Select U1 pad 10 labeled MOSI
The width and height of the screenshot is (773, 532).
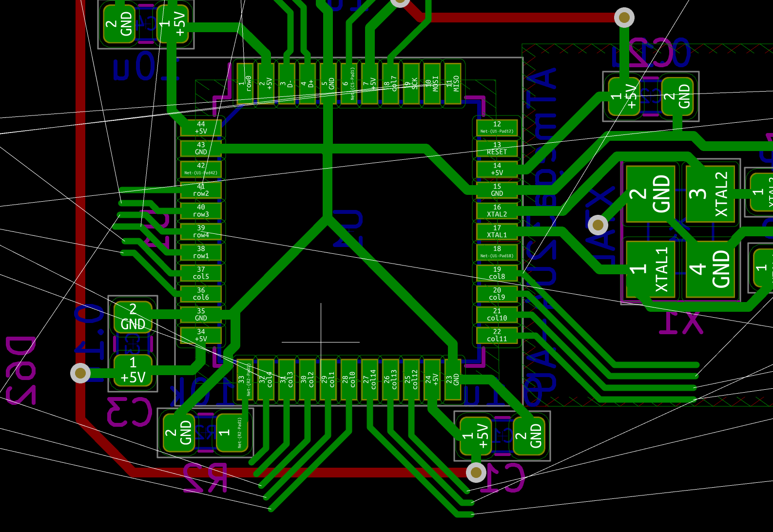[x=432, y=84]
